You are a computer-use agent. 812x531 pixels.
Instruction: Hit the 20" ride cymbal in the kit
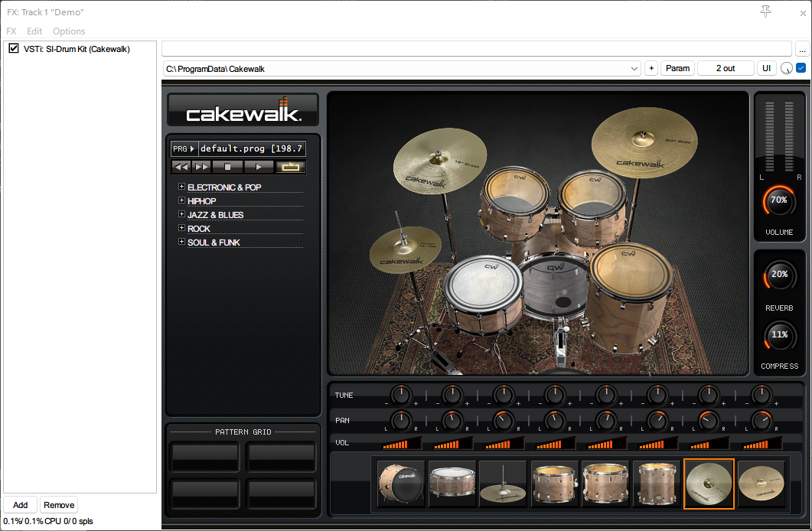[644, 142]
